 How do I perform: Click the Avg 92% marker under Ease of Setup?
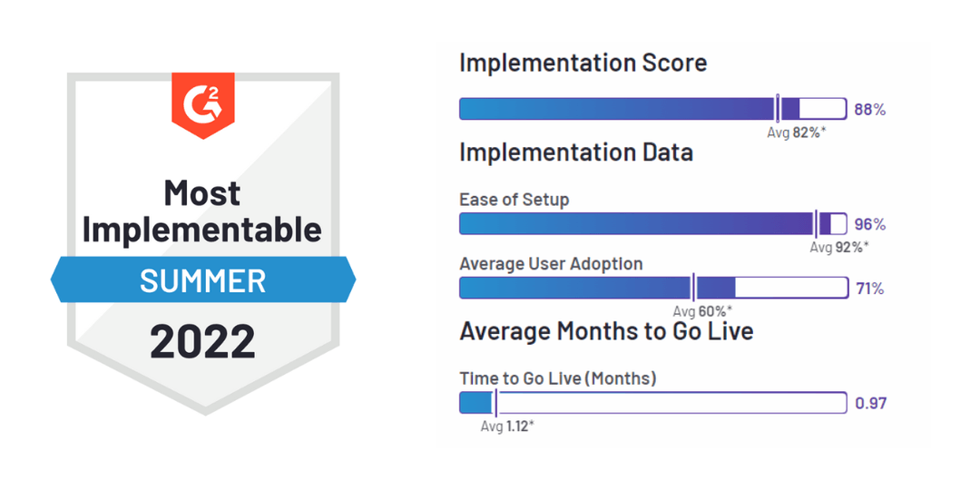tap(839, 247)
